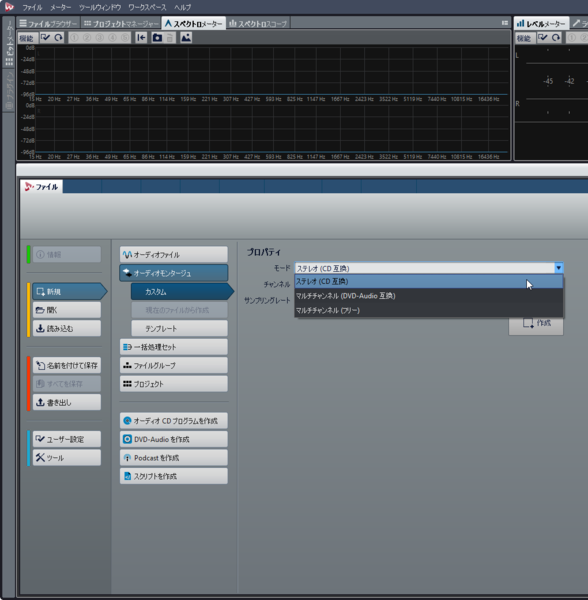Click the WaveLab logo icon in top-left corner
588x600 pixels.
(x=9, y=7)
